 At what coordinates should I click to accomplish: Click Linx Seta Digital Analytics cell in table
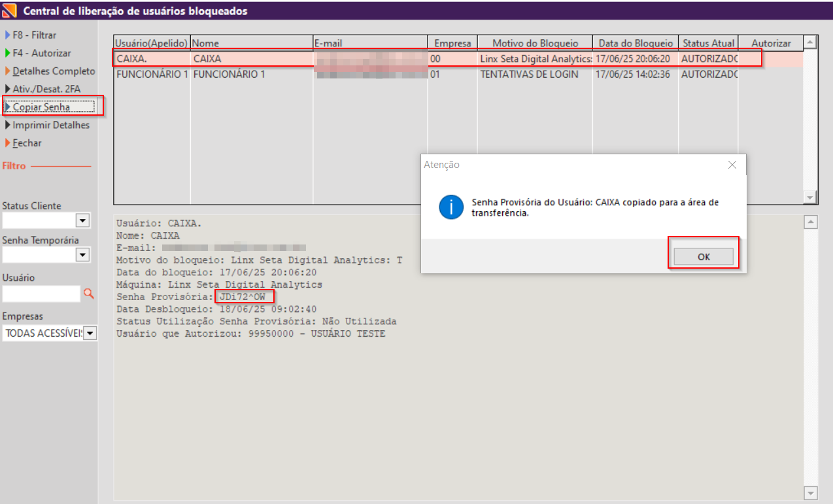(536, 59)
